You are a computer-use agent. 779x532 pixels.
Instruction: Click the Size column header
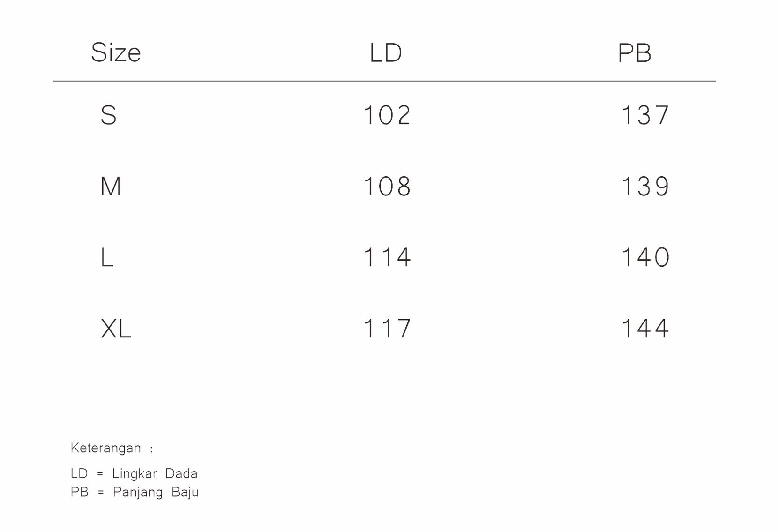click(x=116, y=52)
